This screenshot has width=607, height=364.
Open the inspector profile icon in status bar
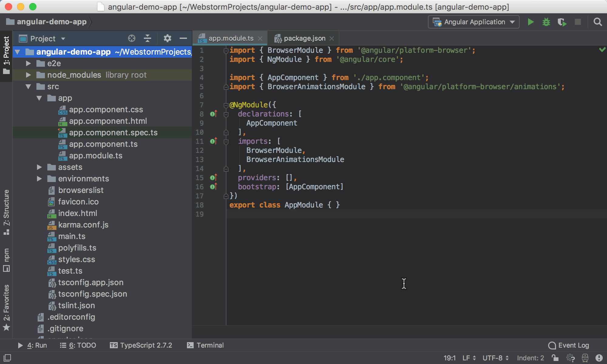point(585,358)
